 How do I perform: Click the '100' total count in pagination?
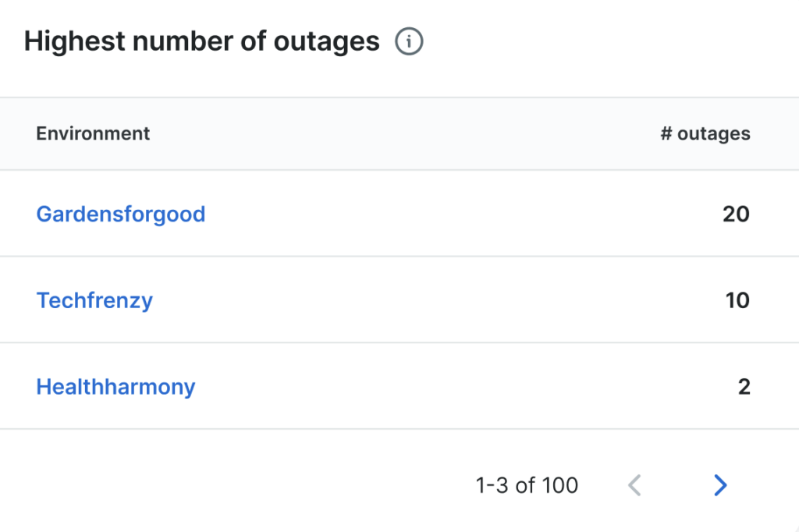pyautogui.click(x=560, y=485)
